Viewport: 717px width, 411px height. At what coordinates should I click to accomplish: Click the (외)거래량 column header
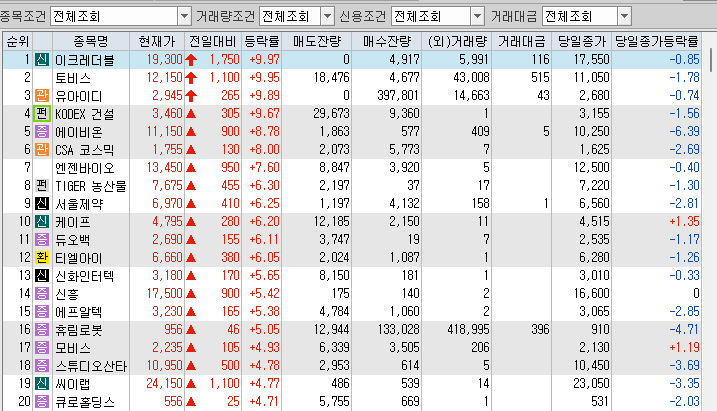457,42
